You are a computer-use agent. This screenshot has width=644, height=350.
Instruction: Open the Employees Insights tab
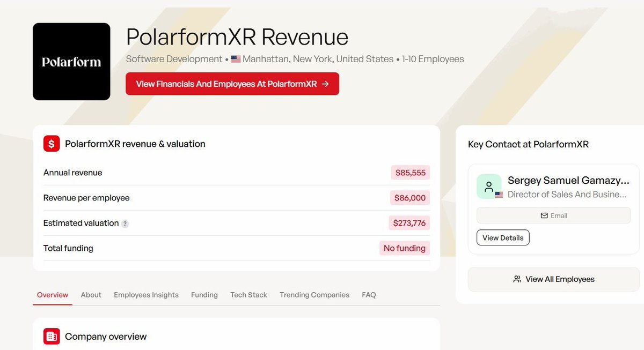coord(146,295)
